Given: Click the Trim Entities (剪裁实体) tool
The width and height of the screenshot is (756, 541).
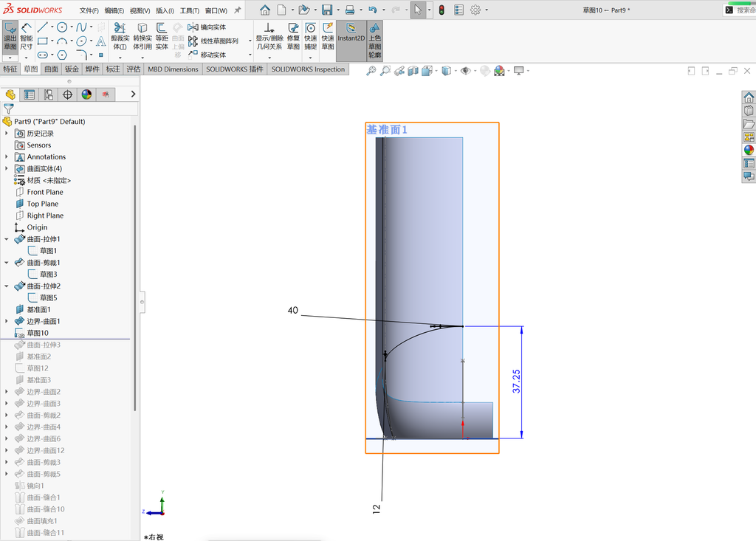Looking at the screenshot, I should coord(120,37).
